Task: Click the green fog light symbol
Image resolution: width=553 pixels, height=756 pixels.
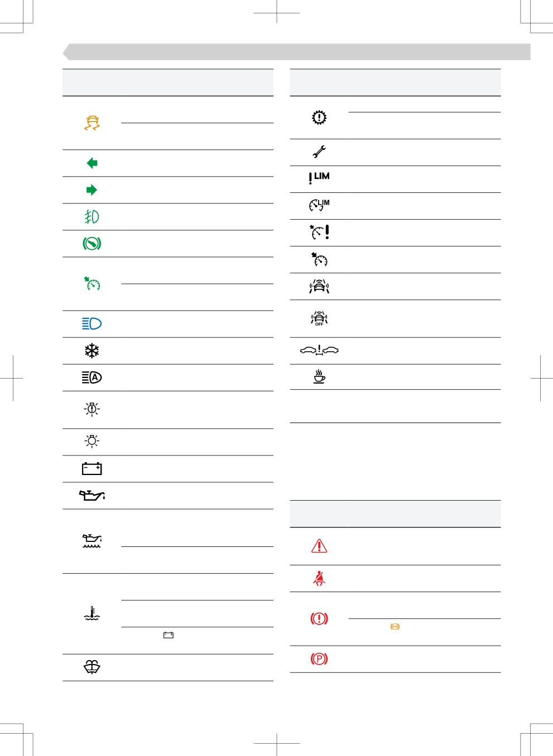Action: pyautogui.click(x=92, y=216)
